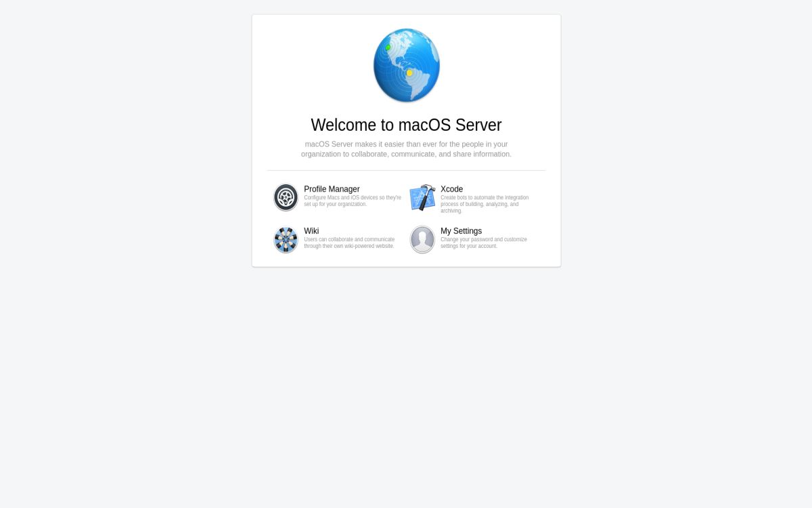The width and height of the screenshot is (812, 508).
Task: Open My Settings via the user silhouette icon
Action: click(x=422, y=240)
